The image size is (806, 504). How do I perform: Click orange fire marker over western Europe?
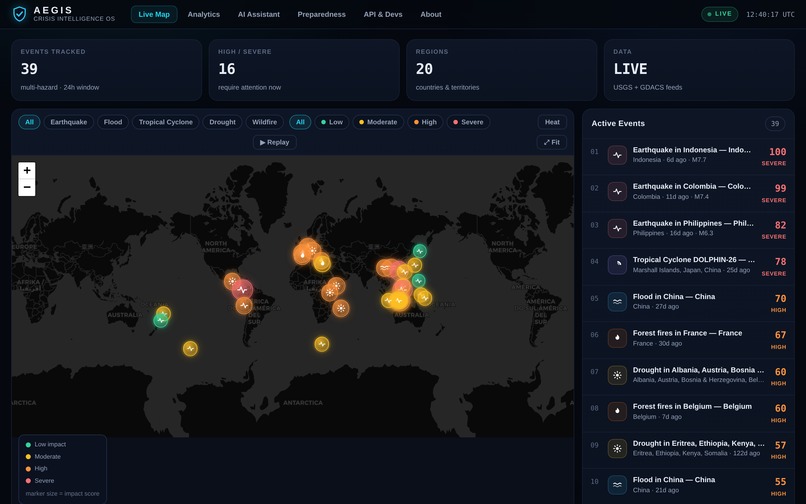coord(302,254)
